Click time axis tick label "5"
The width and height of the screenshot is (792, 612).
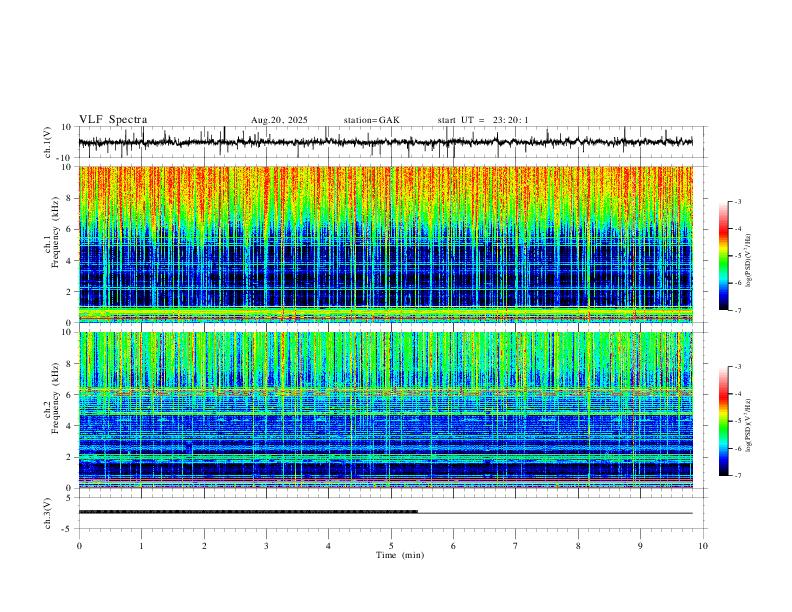point(391,546)
